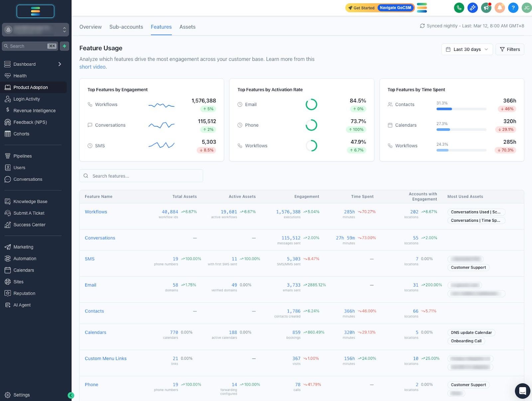Open Revenue Intelligence in sidebar
Viewport: 532px width, 401px height.
(34, 111)
